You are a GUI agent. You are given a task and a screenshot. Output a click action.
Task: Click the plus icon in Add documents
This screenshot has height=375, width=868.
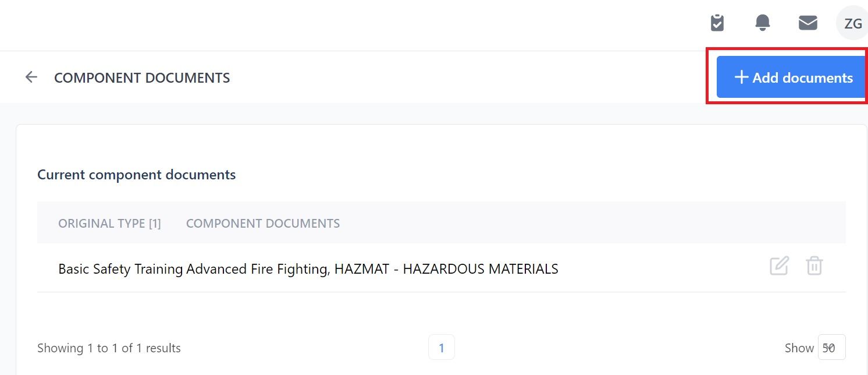point(741,77)
